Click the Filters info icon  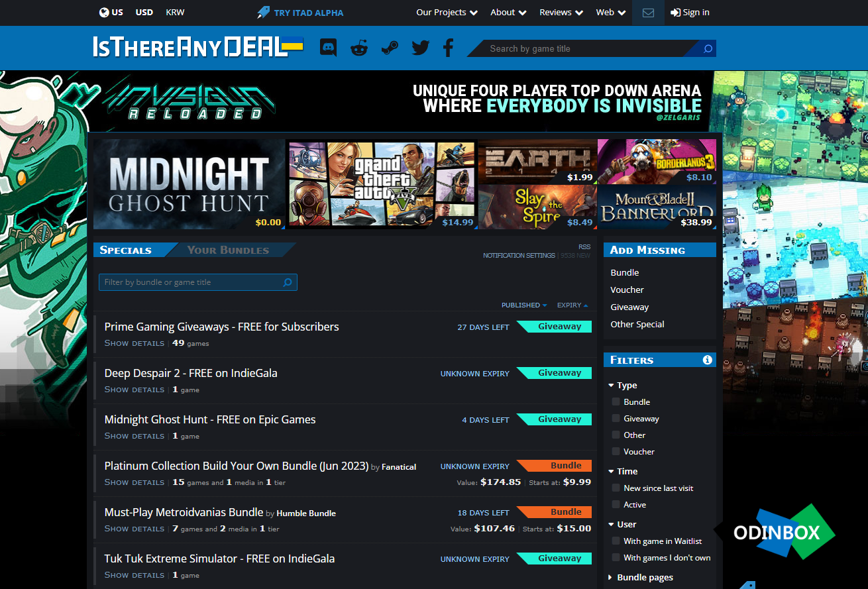click(x=708, y=360)
